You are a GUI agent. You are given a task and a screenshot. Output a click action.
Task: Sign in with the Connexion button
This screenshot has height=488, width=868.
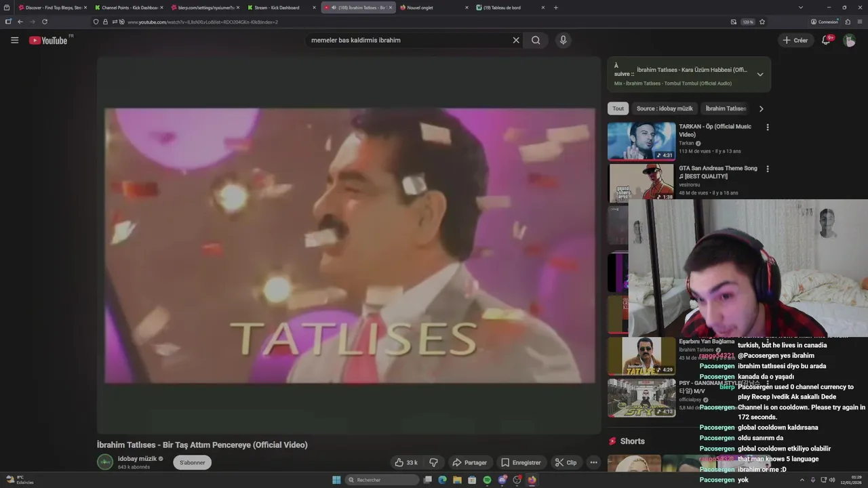pos(825,22)
